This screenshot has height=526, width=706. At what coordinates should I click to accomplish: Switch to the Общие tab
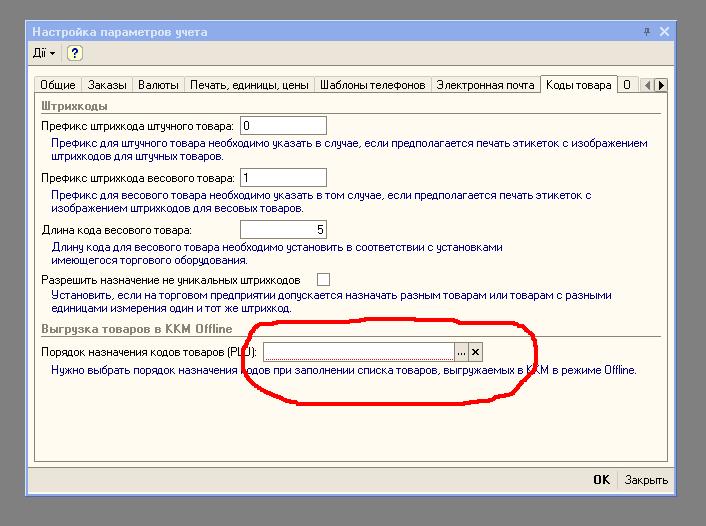[58, 86]
